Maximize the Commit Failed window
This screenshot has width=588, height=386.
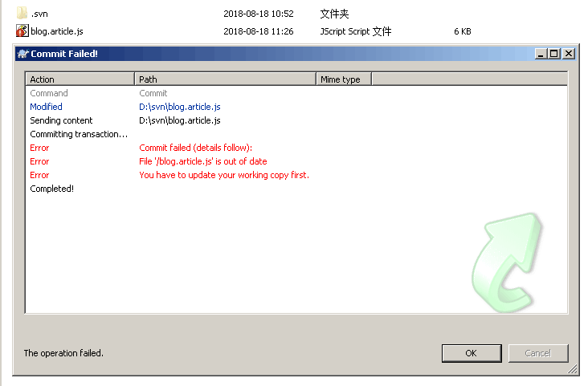[554, 54]
